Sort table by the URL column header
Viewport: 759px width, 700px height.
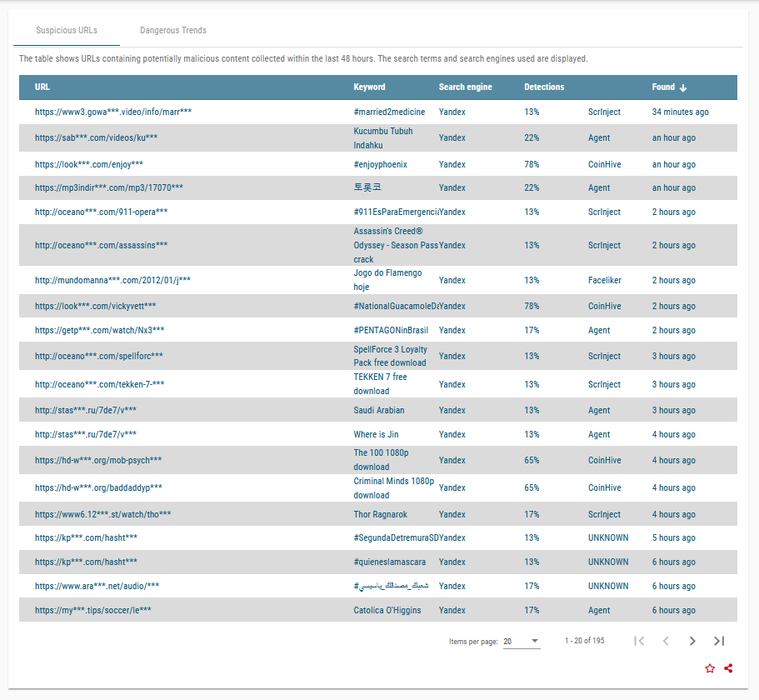click(x=42, y=87)
